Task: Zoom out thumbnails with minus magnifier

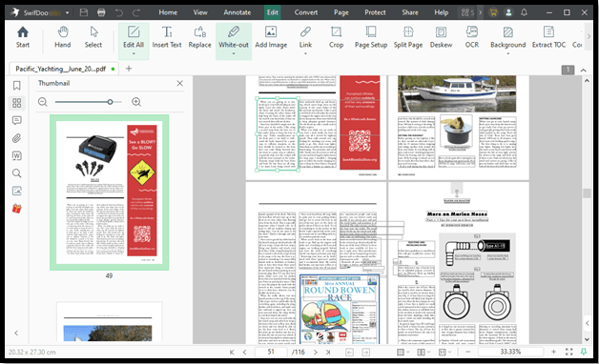Action: [43, 102]
